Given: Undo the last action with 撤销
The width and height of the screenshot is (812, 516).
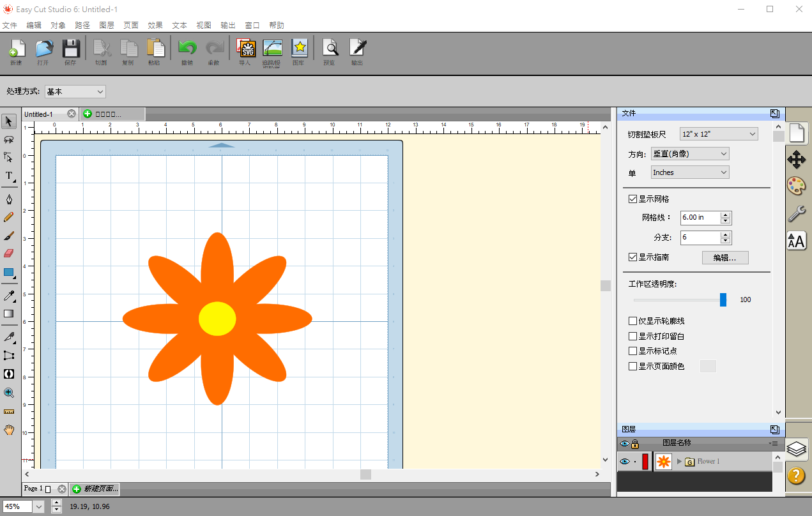Looking at the screenshot, I should (x=187, y=51).
